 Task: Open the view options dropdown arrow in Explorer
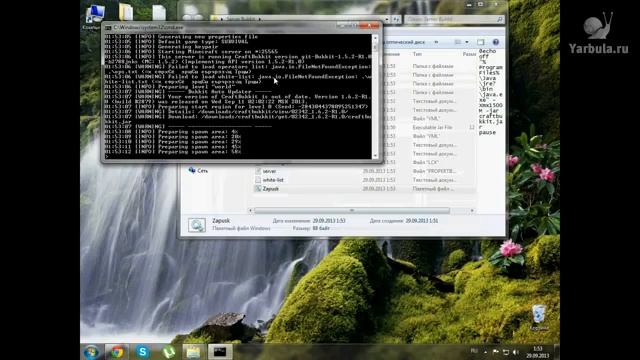click(x=467, y=42)
